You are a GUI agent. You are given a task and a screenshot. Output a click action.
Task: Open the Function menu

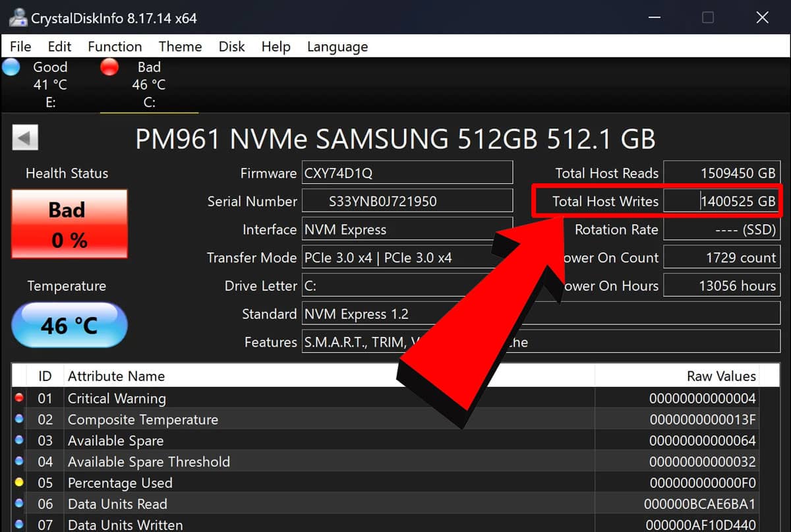(114, 46)
